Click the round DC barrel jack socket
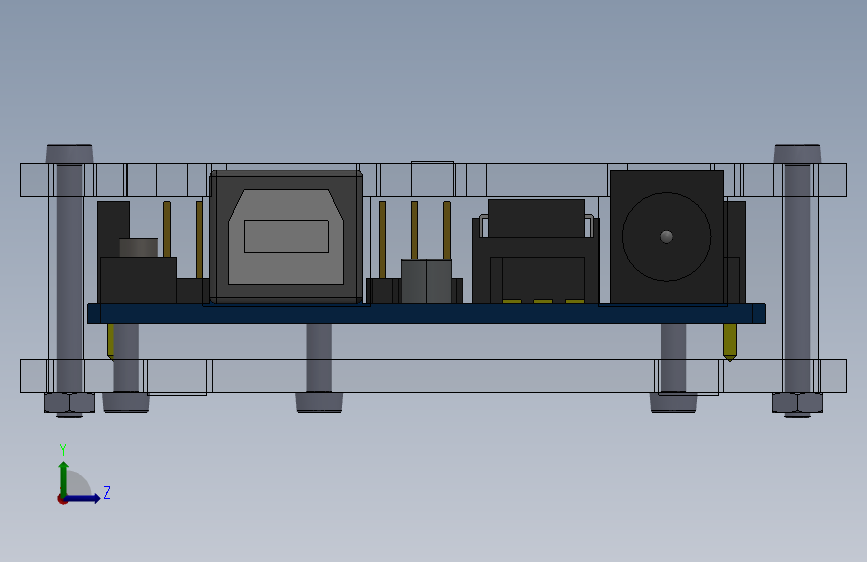Screen dimensions: 867x562 666,237
